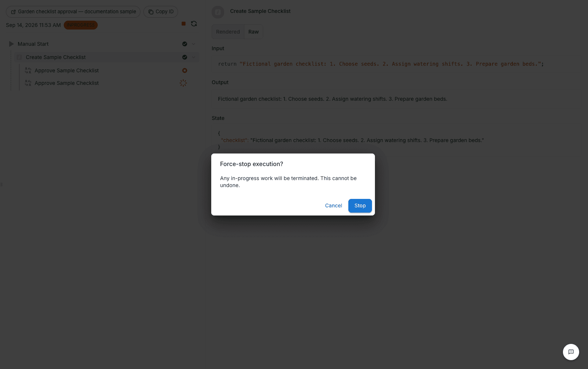
Task: Open the feedback chat bubble icon
Action: [571, 352]
